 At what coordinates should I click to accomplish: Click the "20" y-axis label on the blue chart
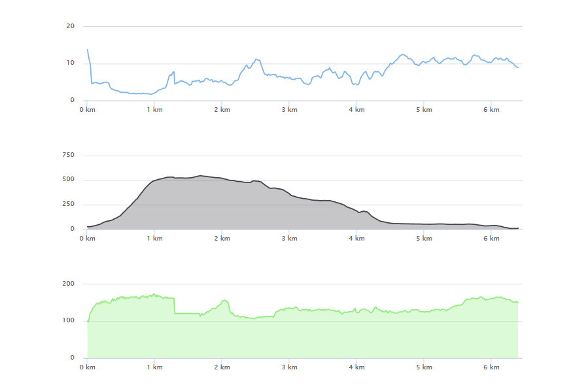(x=71, y=26)
